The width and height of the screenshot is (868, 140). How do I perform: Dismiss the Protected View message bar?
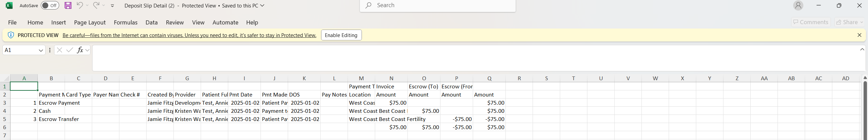(859, 35)
